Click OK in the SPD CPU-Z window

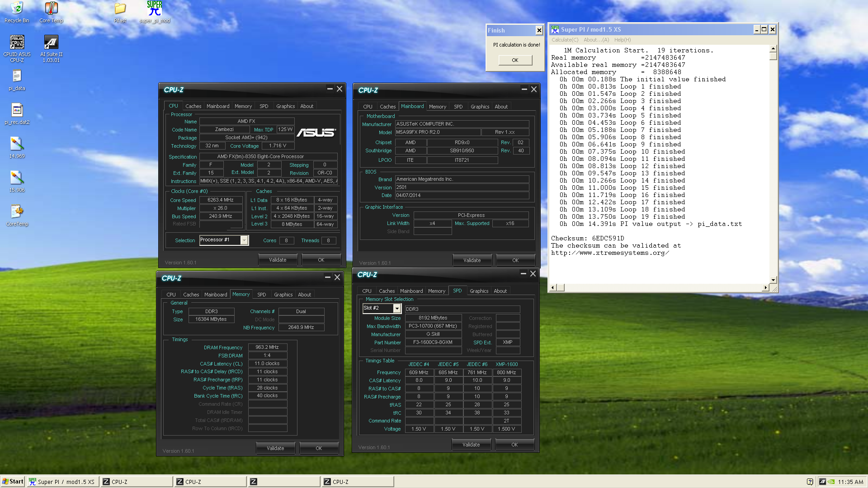click(514, 445)
